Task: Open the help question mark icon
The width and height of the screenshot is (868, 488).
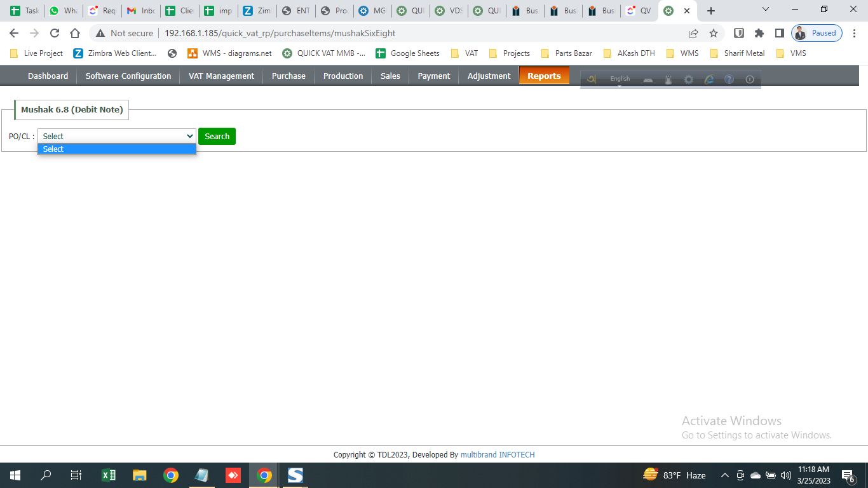Action: coord(729,79)
